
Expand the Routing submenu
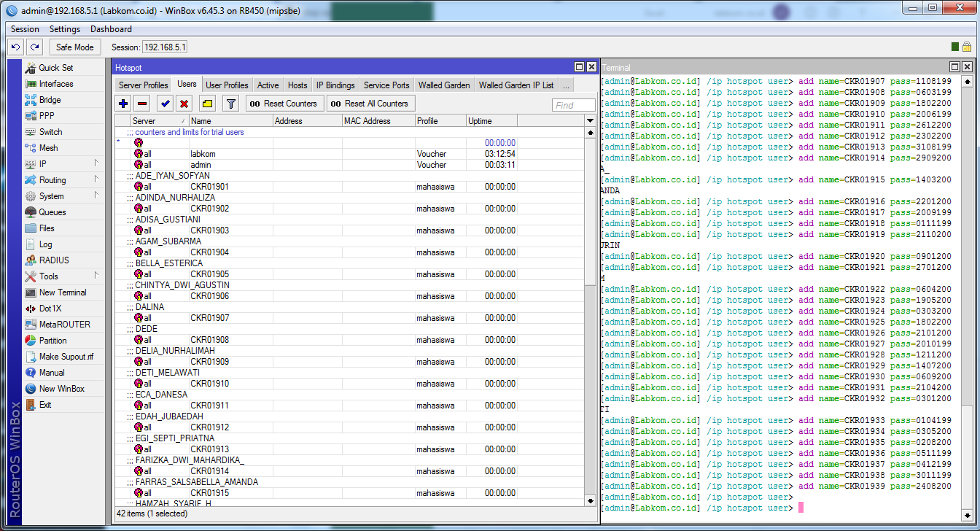pyautogui.click(x=96, y=180)
